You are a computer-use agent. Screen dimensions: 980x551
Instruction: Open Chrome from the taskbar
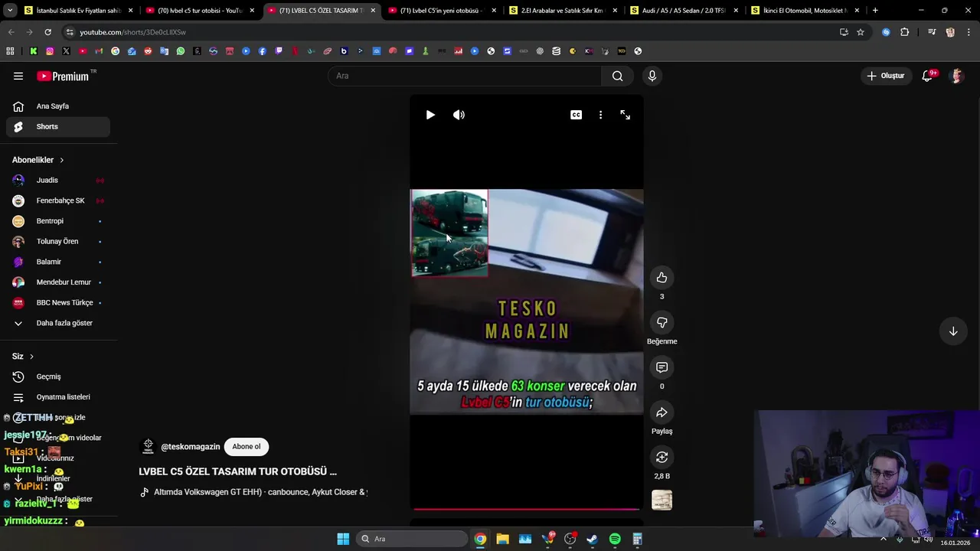click(x=480, y=539)
